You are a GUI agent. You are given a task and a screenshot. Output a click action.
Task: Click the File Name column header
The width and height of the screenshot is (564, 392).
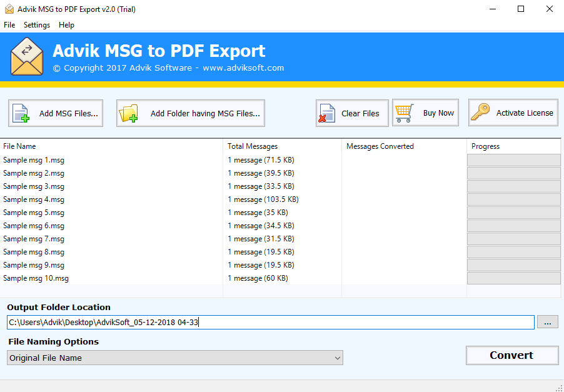111,146
